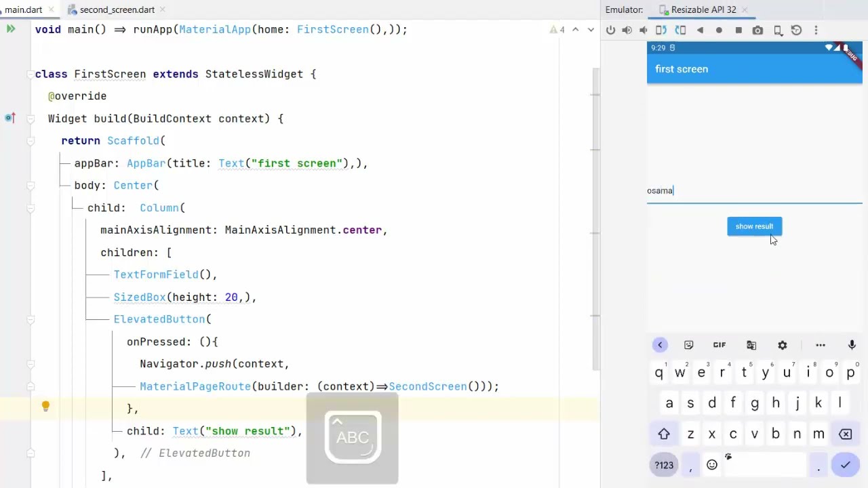Open keyboard GIF picker
This screenshot has height=488, width=868.
(719, 345)
